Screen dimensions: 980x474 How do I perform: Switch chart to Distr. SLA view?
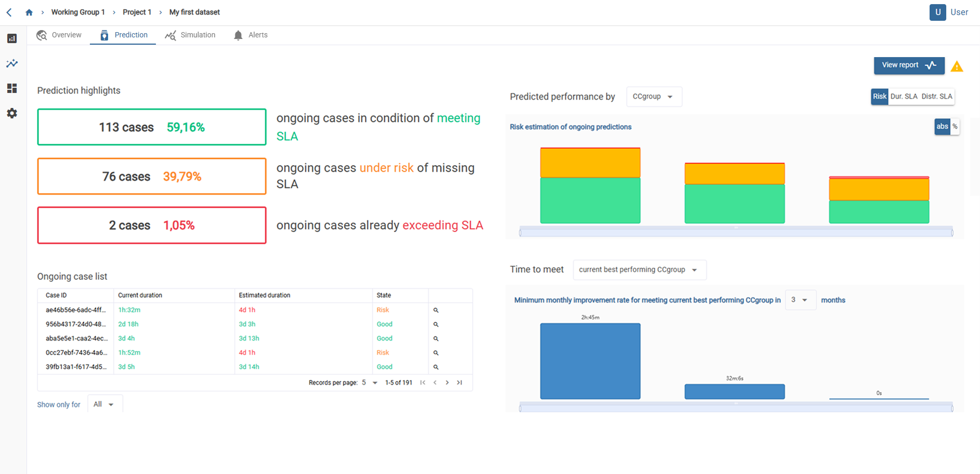(x=936, y=97)
